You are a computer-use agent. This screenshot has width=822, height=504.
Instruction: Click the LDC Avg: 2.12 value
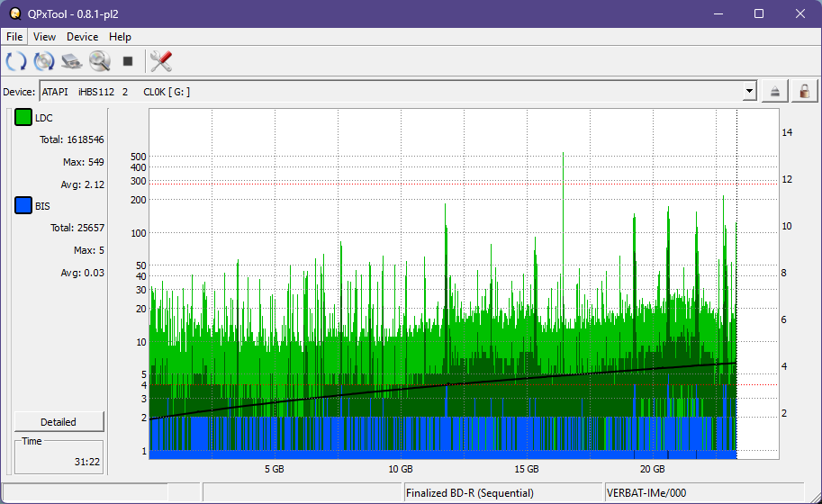tap(82, 184)
